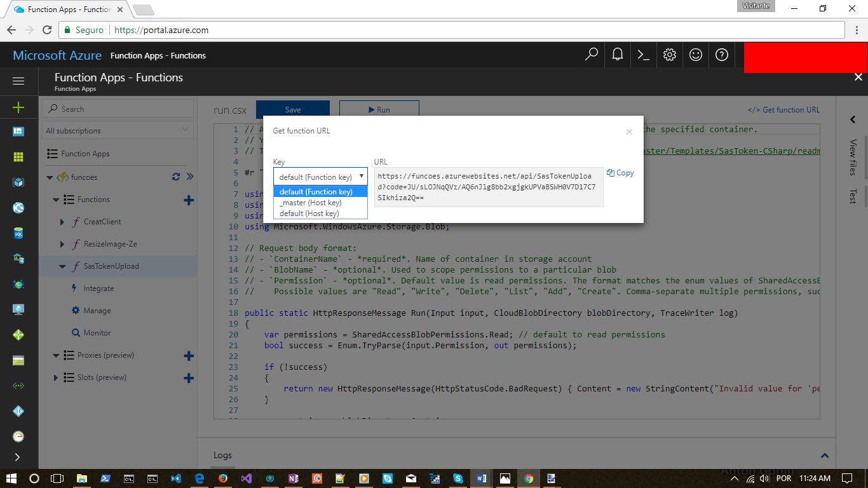
Task: Collapse the Functions tree node
Action: point(56,200)
